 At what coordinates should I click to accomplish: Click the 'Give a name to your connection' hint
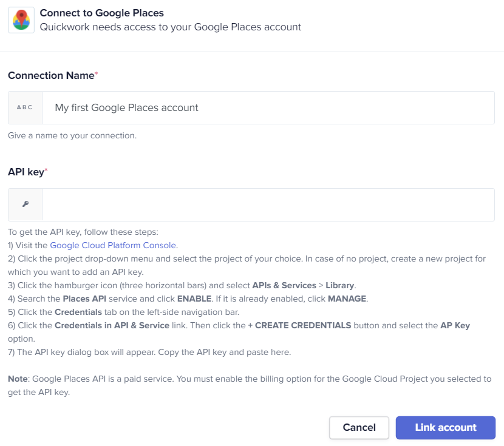coord(72,135)
